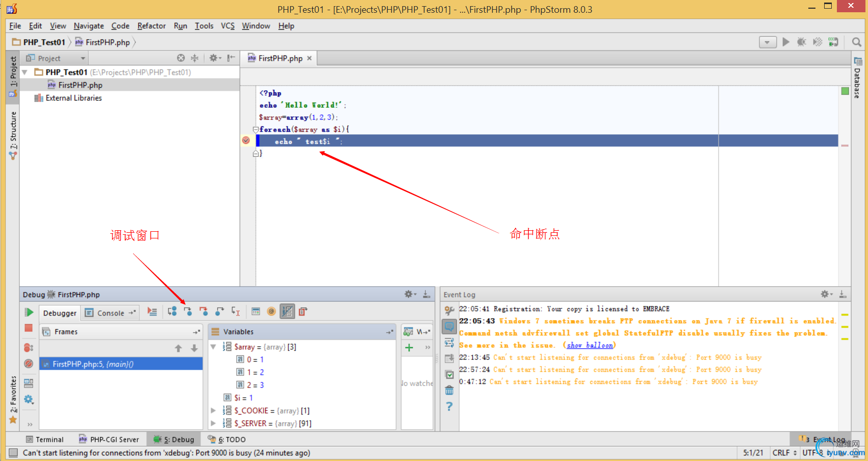Select frame FirstPHP.php:5, {main}()

coord(121,364)
